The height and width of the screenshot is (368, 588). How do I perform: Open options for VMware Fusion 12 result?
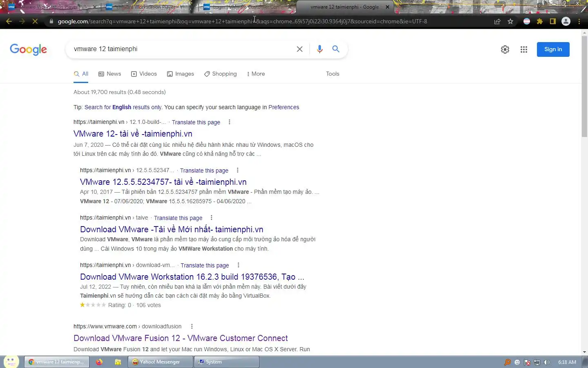click(x=192, y=326)
